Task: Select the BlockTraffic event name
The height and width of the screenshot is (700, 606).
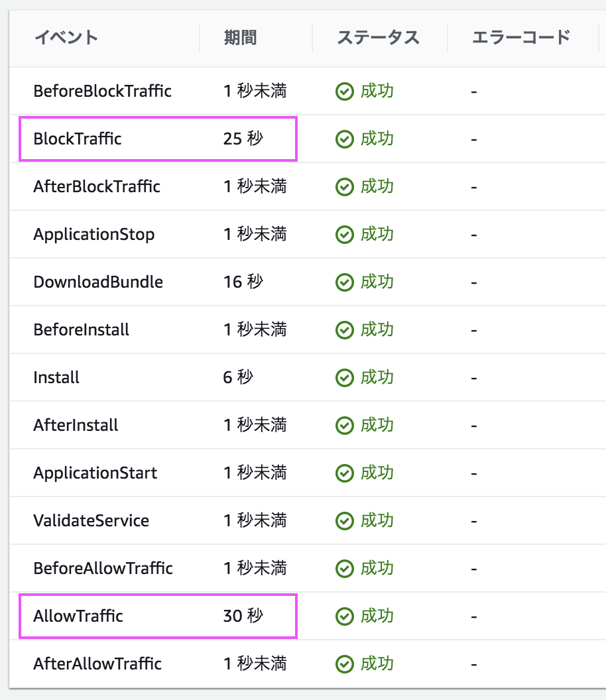Action: pyautogui.click(x=78, y=139)
